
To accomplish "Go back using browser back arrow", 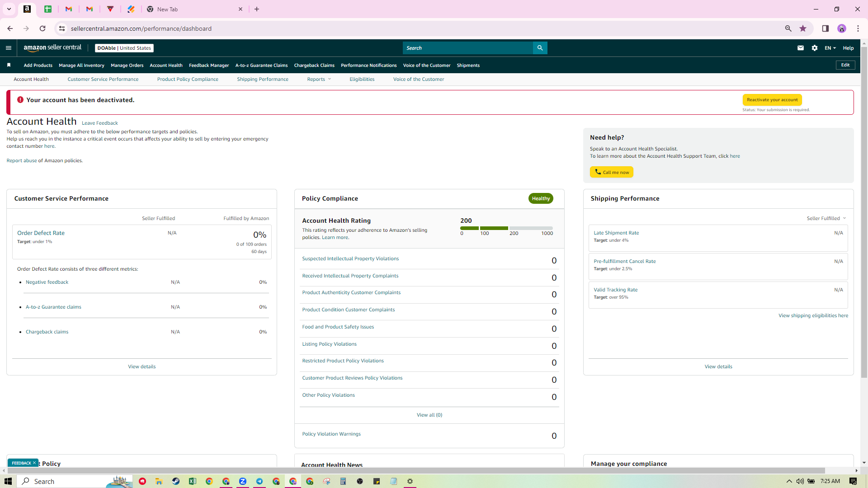I will (10, 28).
